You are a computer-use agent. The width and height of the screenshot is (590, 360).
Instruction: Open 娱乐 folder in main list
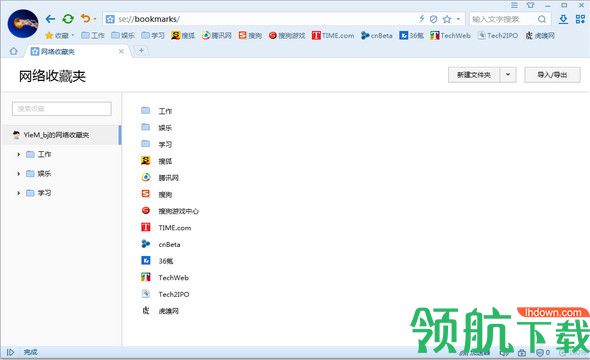pos(157,128)
